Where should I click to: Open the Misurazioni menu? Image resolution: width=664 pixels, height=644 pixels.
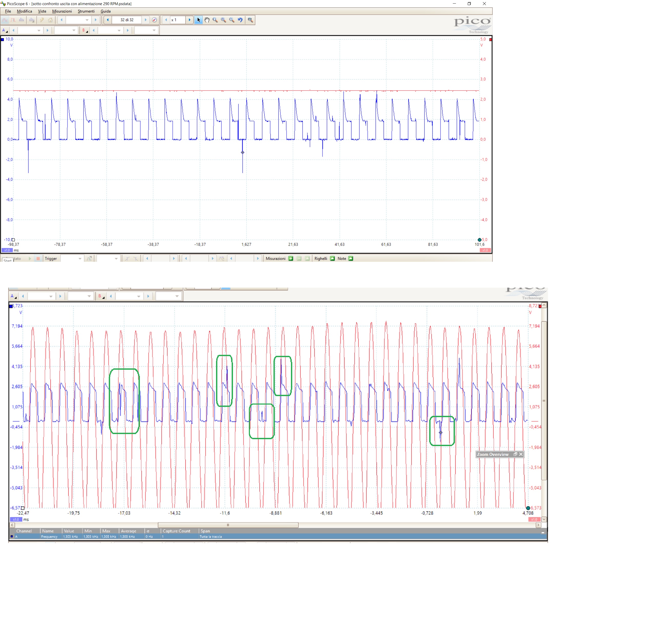click(62, 11)
